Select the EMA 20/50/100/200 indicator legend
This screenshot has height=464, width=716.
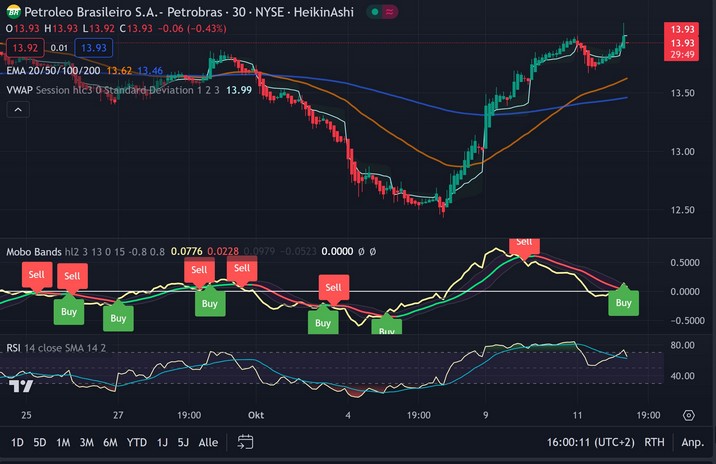coord(53,70)
